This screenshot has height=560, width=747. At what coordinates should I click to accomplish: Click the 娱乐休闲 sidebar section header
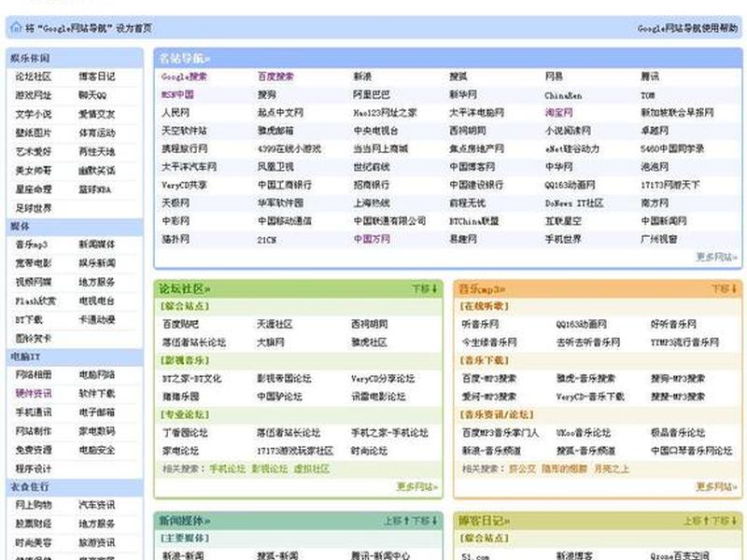(30, 58)
